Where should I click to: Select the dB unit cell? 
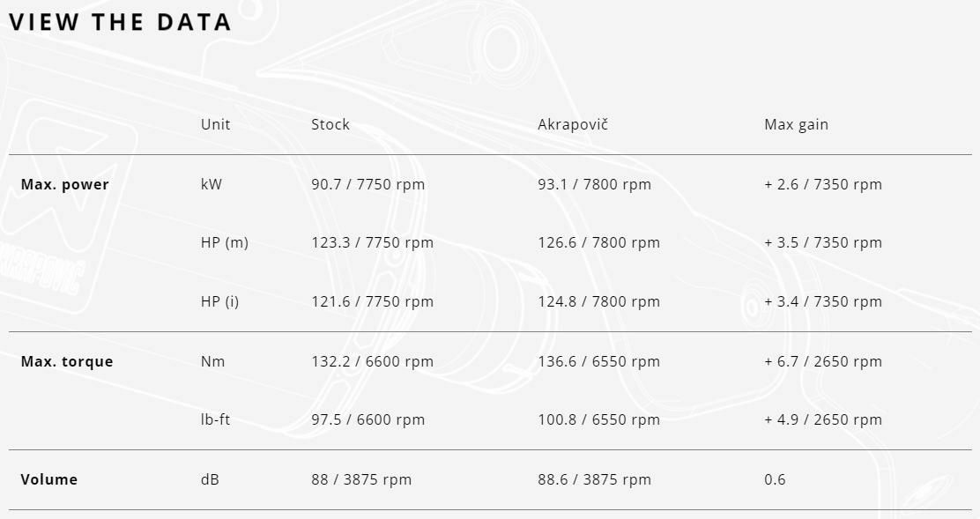click(210, 479)
